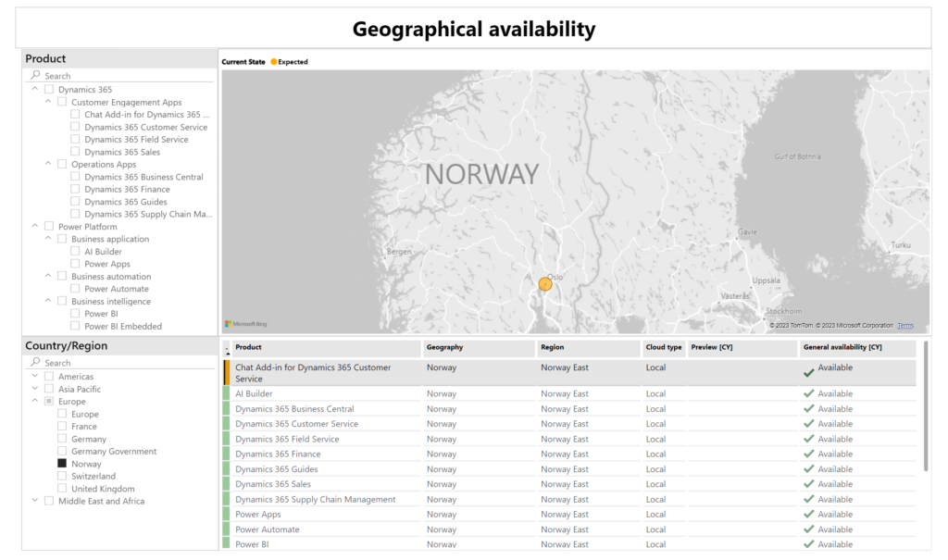Check the AI Builder checkbox in the Product slicer

75,251
